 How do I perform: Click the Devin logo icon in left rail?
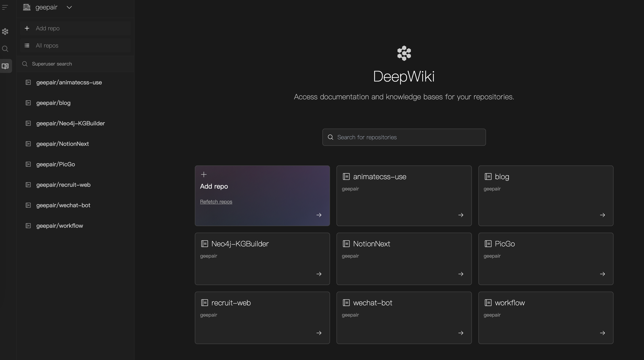5,32
